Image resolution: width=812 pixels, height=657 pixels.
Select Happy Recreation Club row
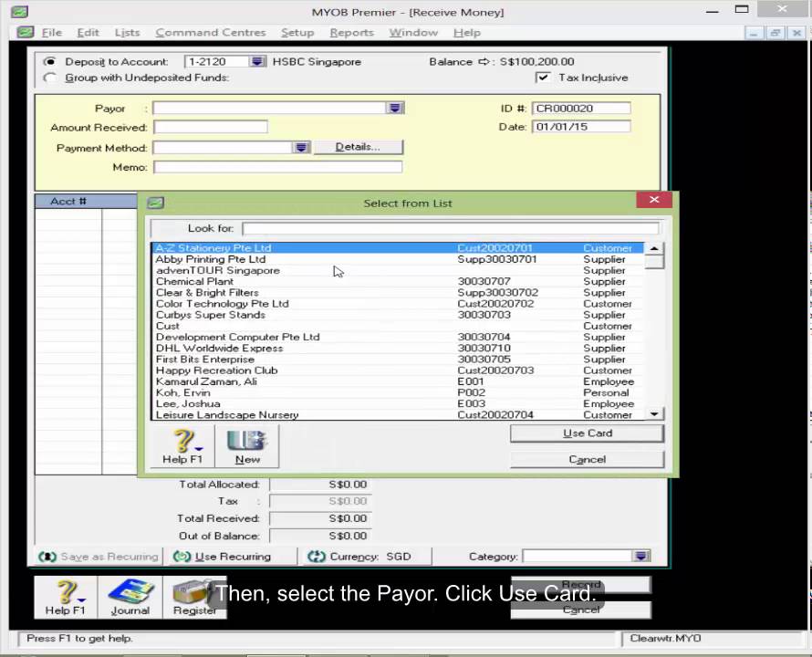click(398, 370)
